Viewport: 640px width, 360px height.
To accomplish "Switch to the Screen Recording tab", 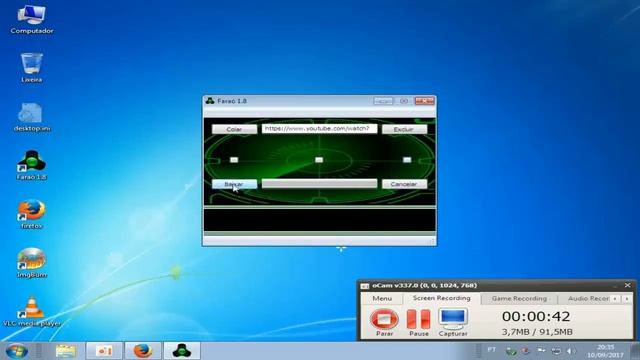I will [441, 298].
